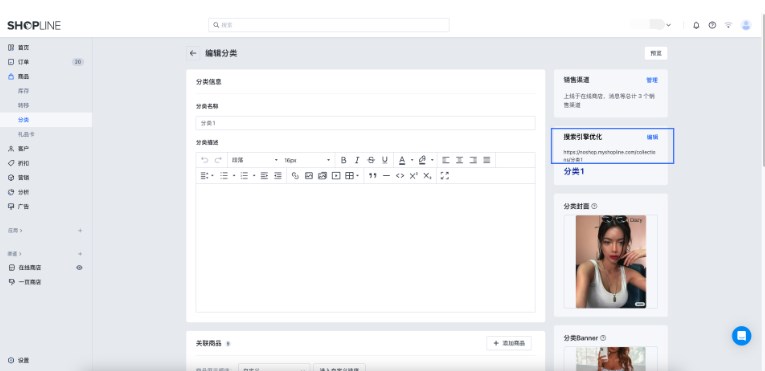This screenshot has height=371, width=765.
Task: Insert a numbered list
Action: [x=244, y=176]
